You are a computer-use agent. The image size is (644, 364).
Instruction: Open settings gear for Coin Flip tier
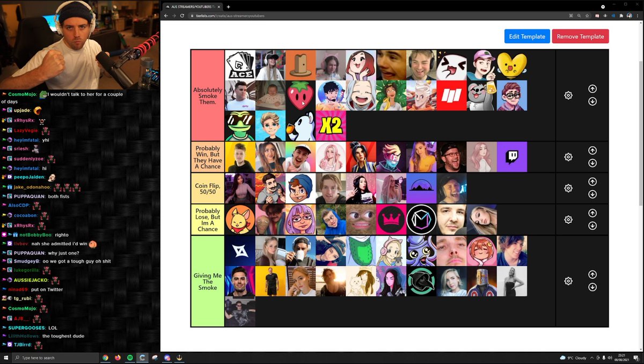pyautogui.click(x=568, y=188)
